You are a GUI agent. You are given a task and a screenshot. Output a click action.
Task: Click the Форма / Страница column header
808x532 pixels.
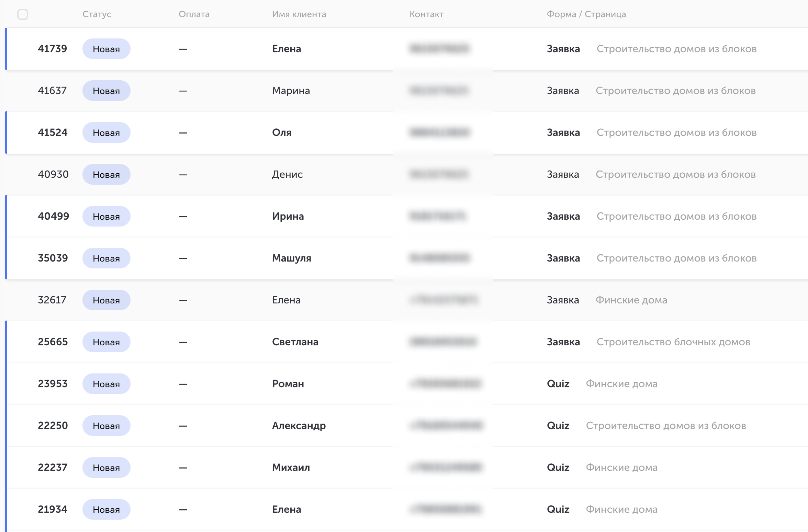coord(586,14)
